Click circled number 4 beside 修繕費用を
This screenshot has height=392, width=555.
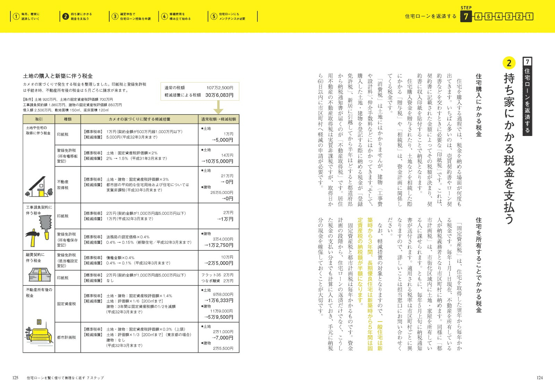tap(164, 16)
